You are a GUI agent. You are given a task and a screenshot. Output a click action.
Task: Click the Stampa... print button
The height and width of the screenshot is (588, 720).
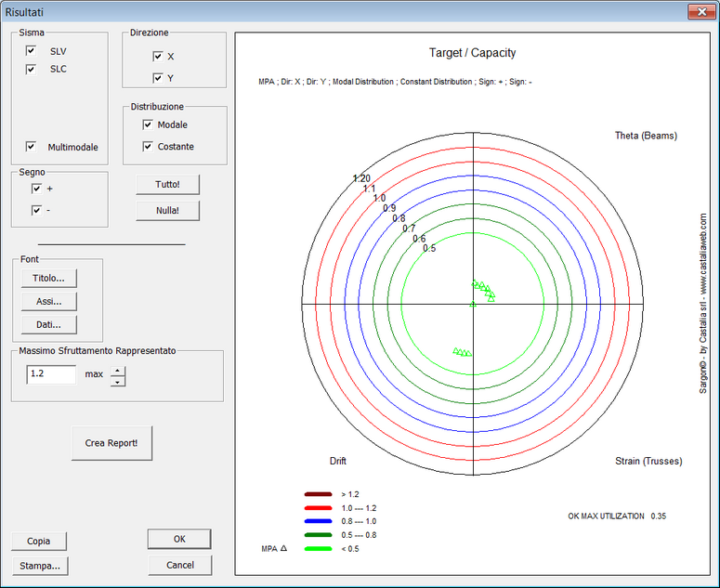click(40, 565)
